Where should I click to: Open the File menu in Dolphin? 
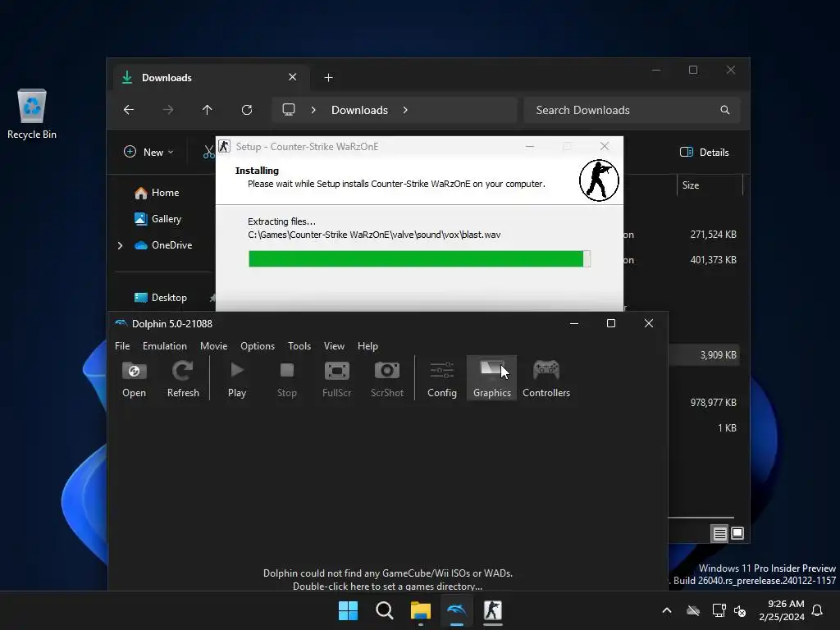coord(122,346)
